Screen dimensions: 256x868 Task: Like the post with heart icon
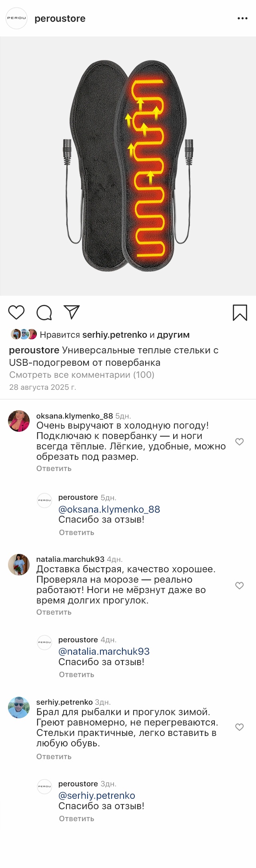click(16, 312)
